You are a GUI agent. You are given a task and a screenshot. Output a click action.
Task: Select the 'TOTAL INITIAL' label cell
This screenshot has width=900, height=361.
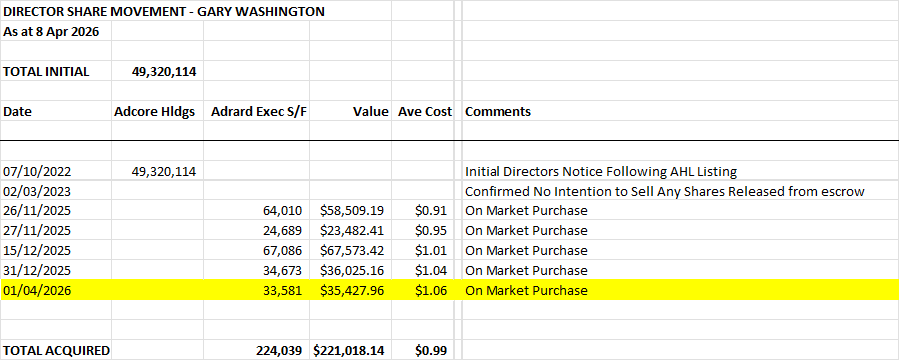(x=46, y=72)
